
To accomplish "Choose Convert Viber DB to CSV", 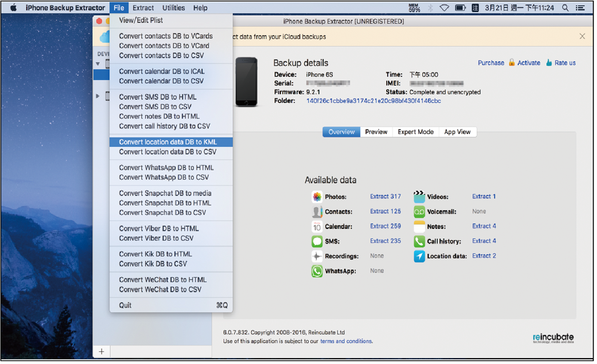I will (171, 238).
